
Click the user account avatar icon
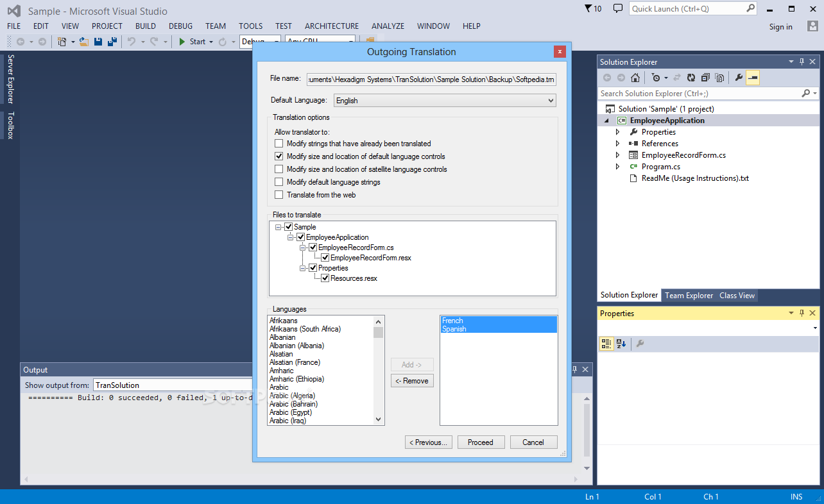pyautogui.click(x=812, y=26)
